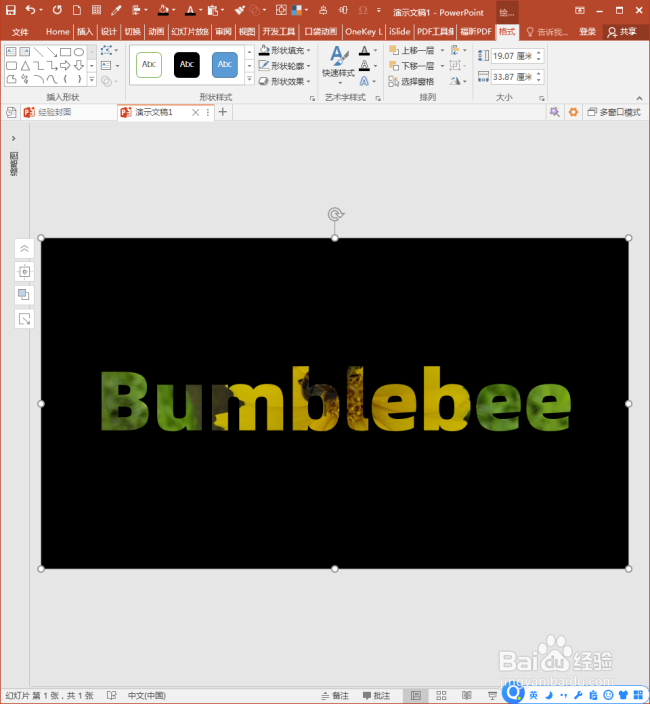Switch to Slide Sorter view in status bar
This screenshot has width=650, height=704.
[x=441, y=695]
